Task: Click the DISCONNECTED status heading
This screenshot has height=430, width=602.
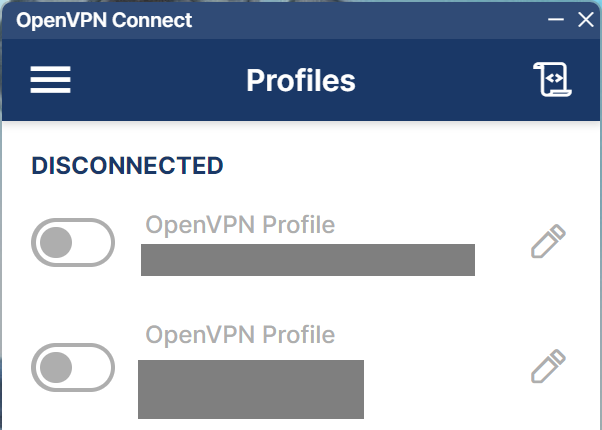Action: [x=127, y=165]
